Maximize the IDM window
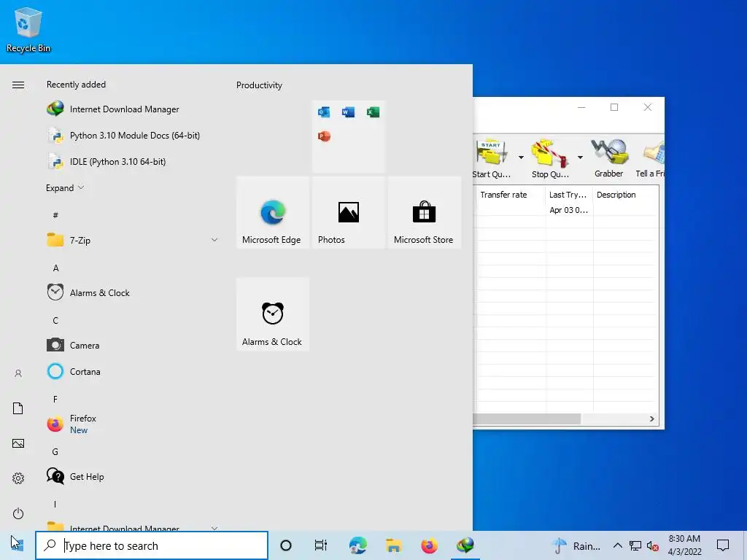This screenshot has width=747, height=560. pyautogui.click(x=614, y=107)
